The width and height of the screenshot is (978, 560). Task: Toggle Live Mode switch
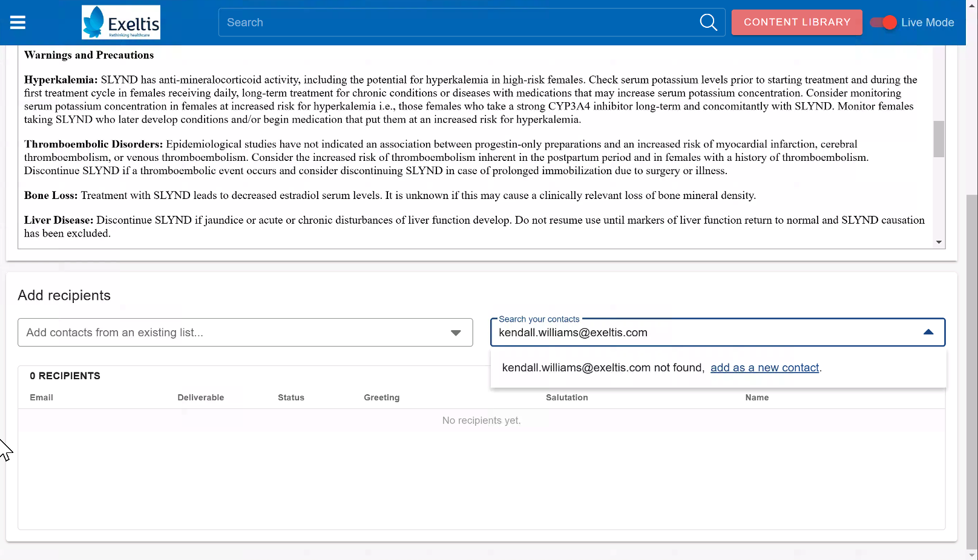[x=883, y=22]
